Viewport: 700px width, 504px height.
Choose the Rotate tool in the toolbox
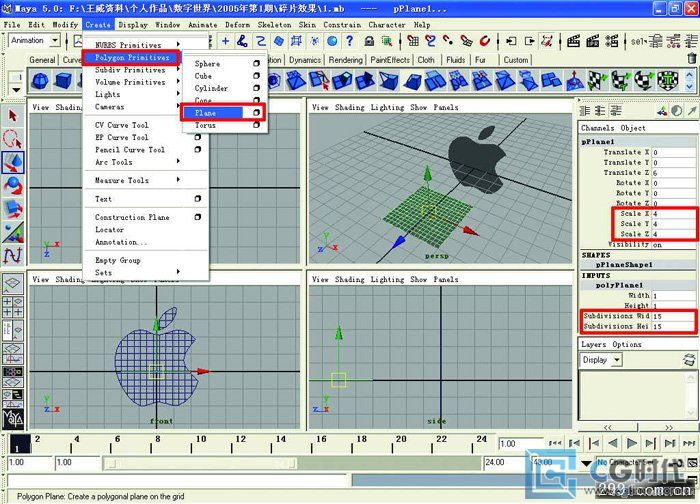(x=13, y=186)
